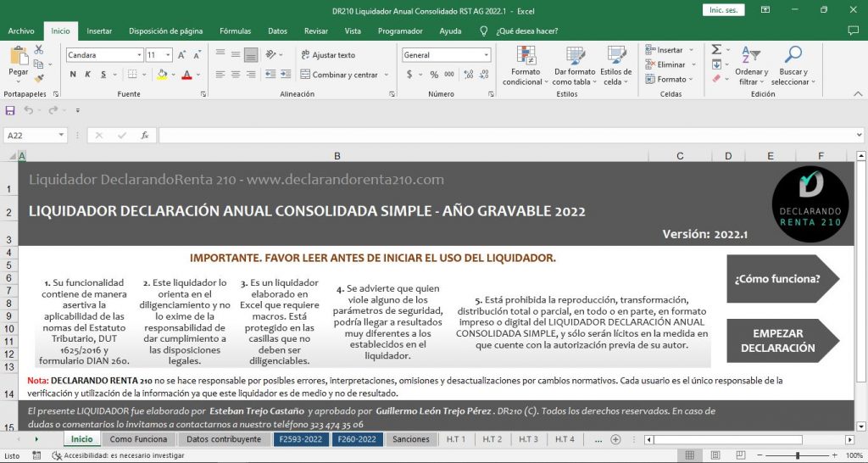The height and width of the screenshot is (463, 868).
Task: Select middle vertical alignment icon
Action: pos(236,54)
